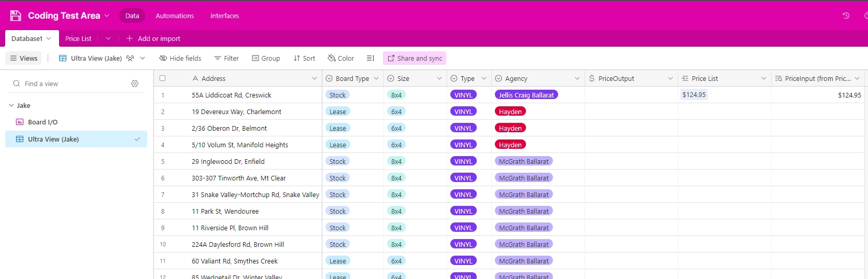Click the search icon in Find a view
The height and width of the screenshot is (279, 868).
(17, 83)
